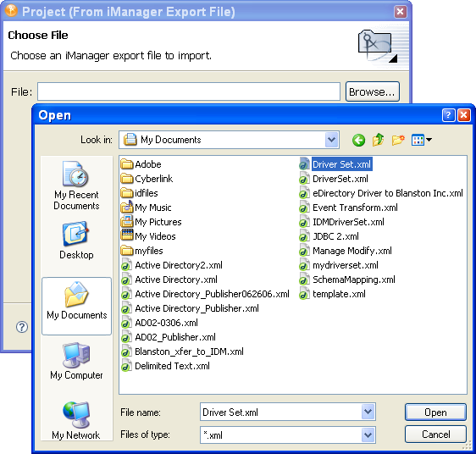This screenshot has width=476, height=454.
Task: Click the DriverSet.xml file icon
Action: click(304, 179)
